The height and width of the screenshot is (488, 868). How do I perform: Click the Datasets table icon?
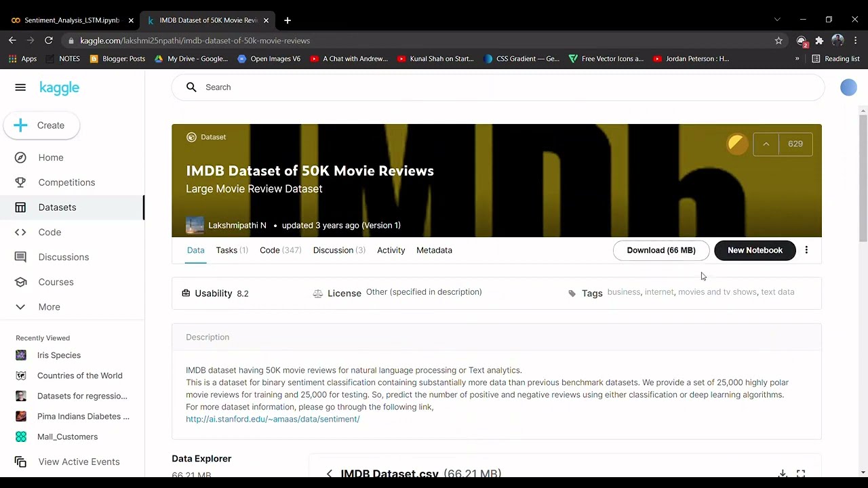(x=20, y=207)
